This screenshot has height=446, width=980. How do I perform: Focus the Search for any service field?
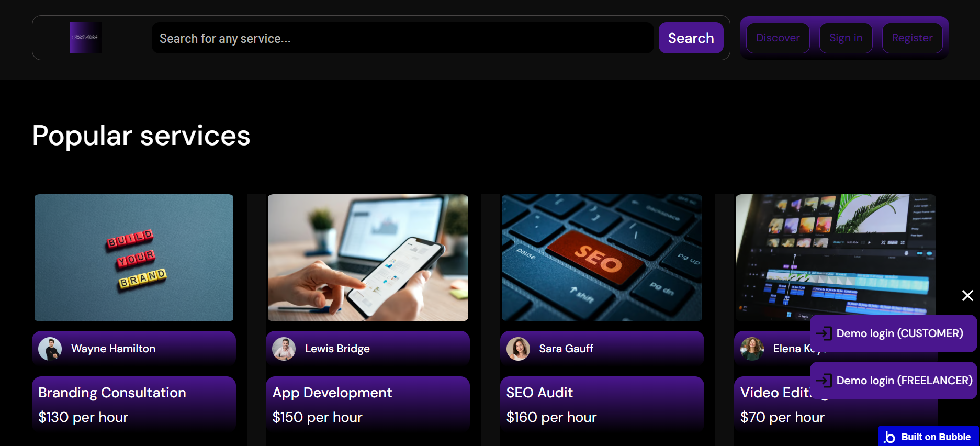click(403, 38)
